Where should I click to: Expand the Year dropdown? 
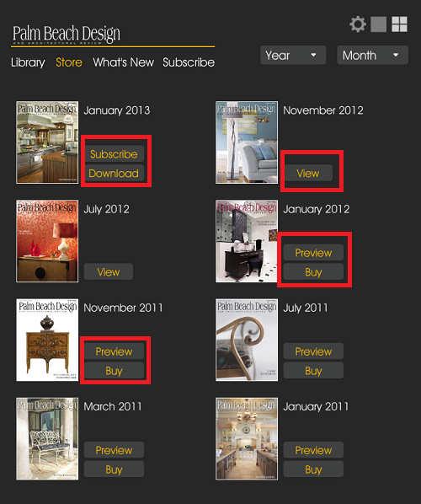(x=293, y=56)
